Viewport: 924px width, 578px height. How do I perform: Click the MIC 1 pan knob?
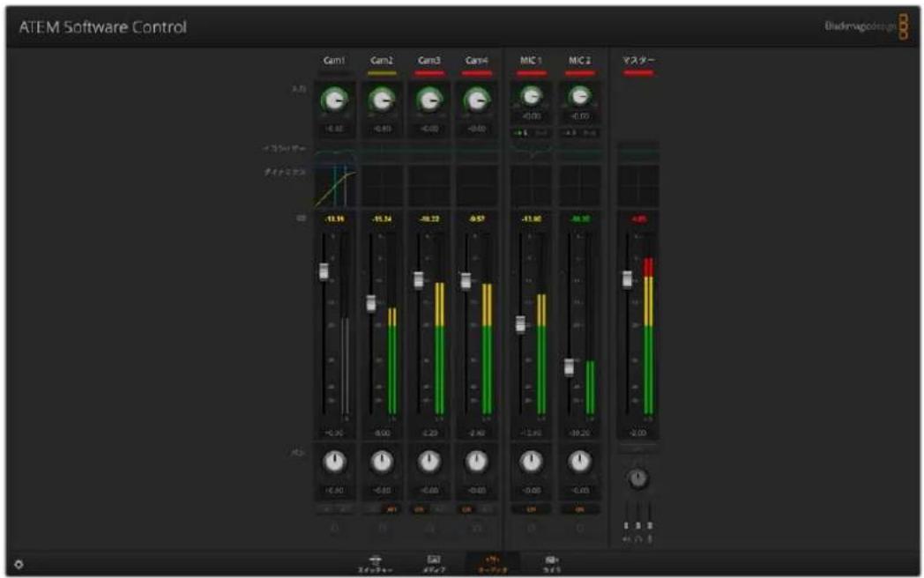tap(531, 462)
